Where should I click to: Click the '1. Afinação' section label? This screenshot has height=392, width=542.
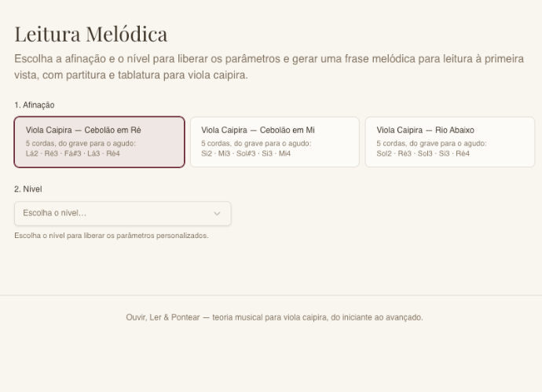[x=35, y=105]
